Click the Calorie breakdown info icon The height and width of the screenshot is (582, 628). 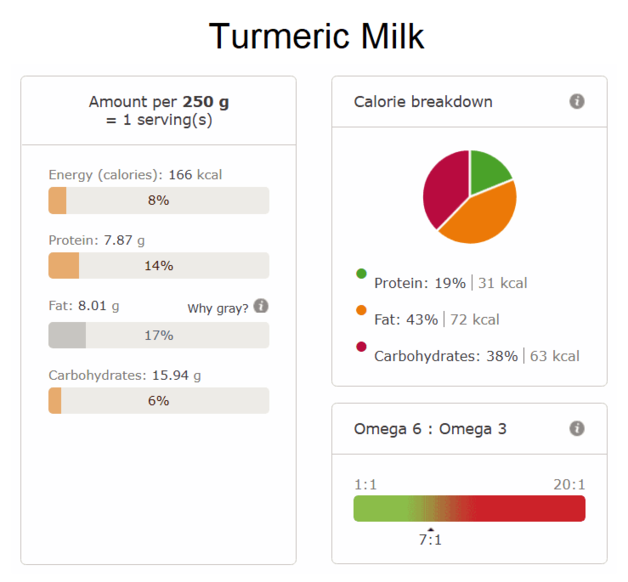pyautogui.click(x=577, y=101)
